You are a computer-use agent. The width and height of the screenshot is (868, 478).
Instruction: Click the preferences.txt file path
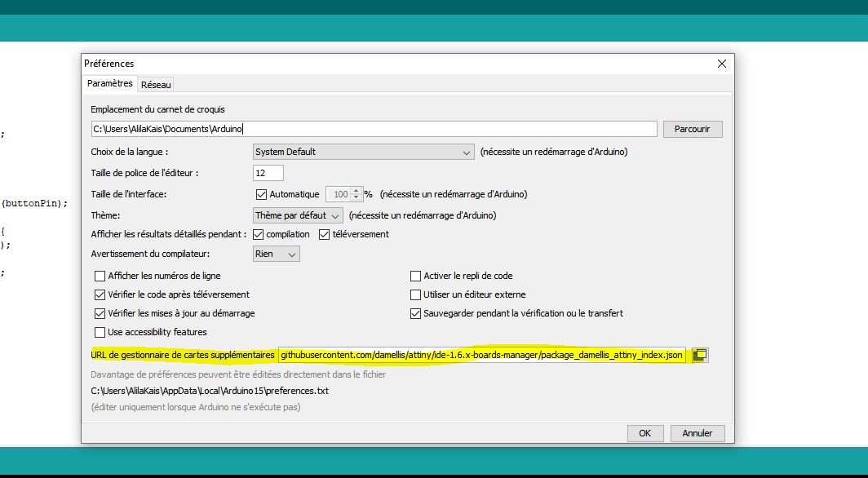click(x=210, y=391)
